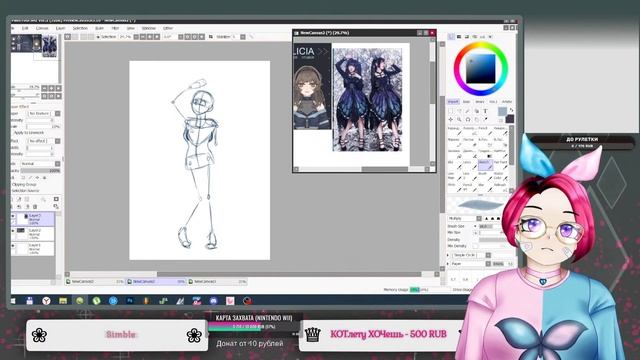Image resolution: width=640 pixels, height=360 pixels.
Task: Open the Yandex browser in the taskbar
Action: tap(46, 301)
